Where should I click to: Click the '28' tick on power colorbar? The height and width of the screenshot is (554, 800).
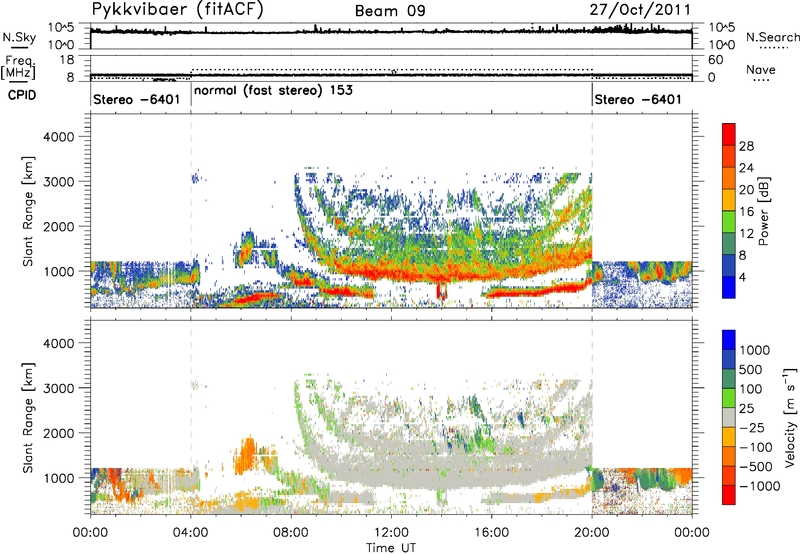coord(746,146)
